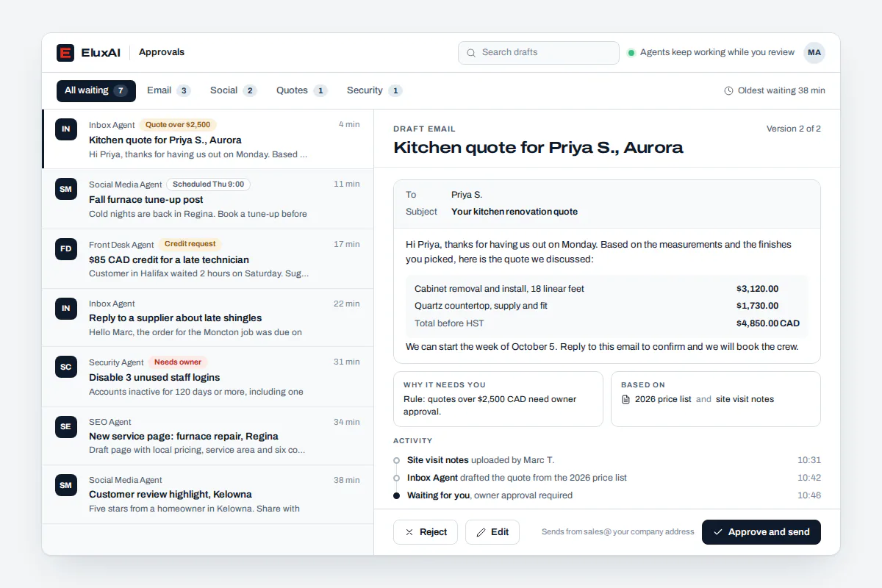Click the document icon beside 2026 price list
The image size is (882, 588).
coord(626,400)
